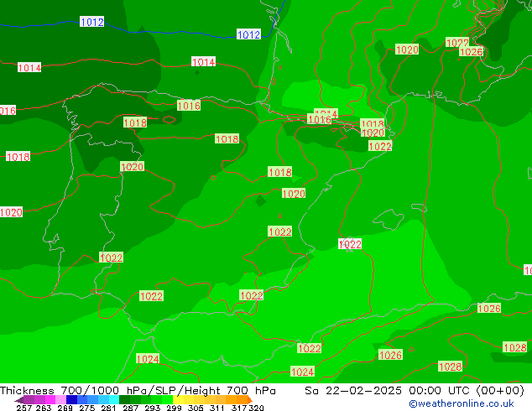Click the legend value 320
The image size is (532, 411).
(256, 408)
